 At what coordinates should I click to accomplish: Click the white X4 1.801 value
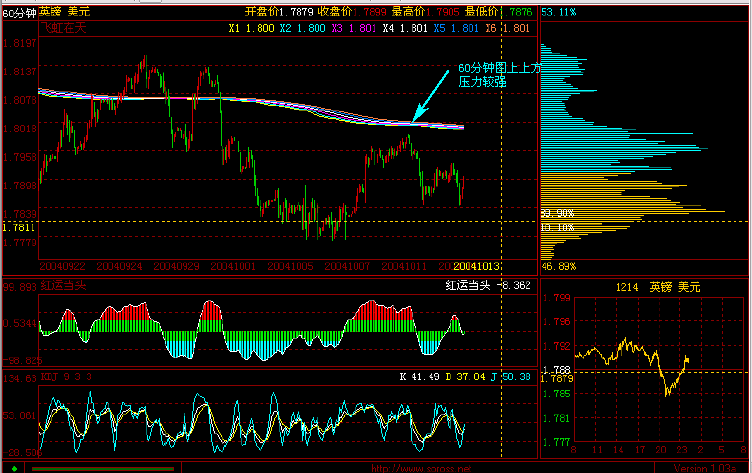405,28
